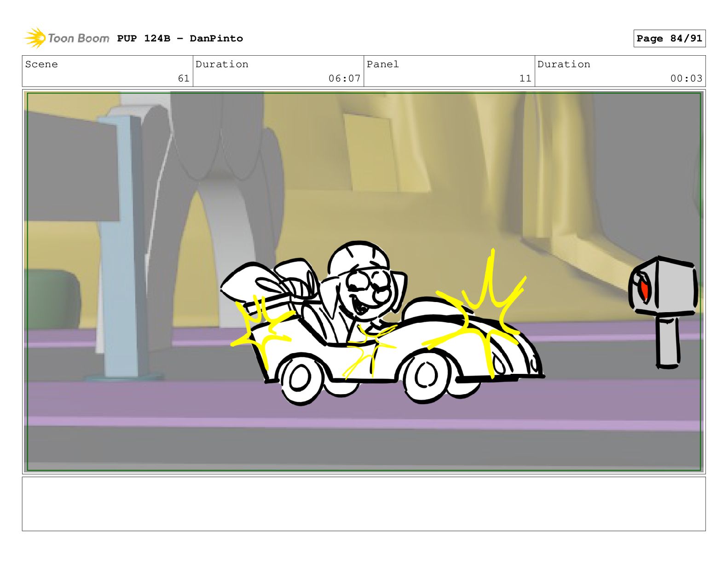The width and height of the screenshot is (728, 564).
Task: Click the Toon Boom logo
Action: (x=67, y=38)
